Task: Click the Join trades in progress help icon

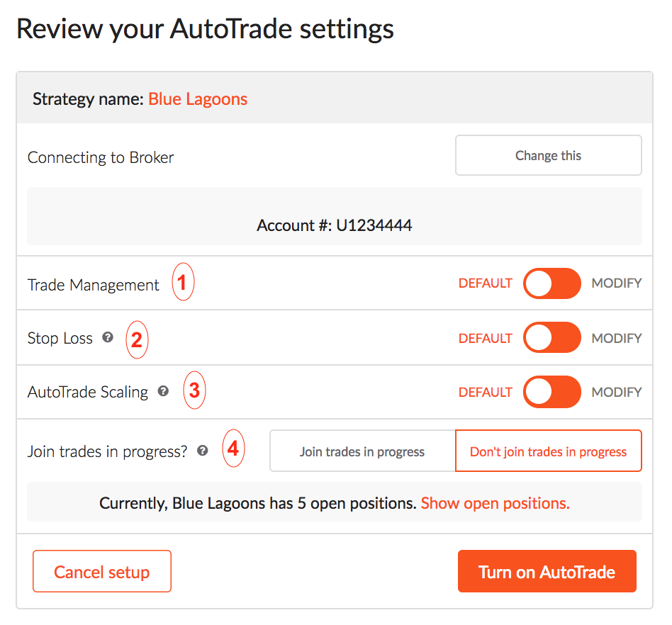Action: (203, 450)
